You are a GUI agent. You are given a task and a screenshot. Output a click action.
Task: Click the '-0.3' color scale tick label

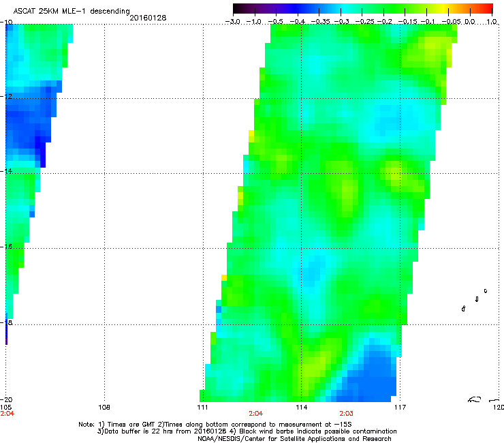342,22
